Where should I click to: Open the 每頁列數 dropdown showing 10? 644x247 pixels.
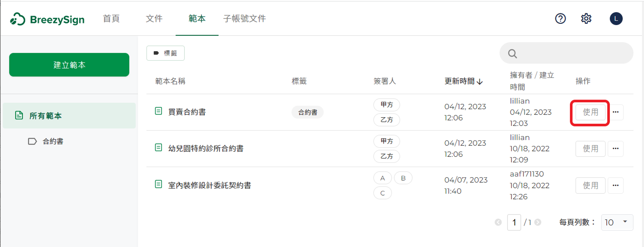617,222
